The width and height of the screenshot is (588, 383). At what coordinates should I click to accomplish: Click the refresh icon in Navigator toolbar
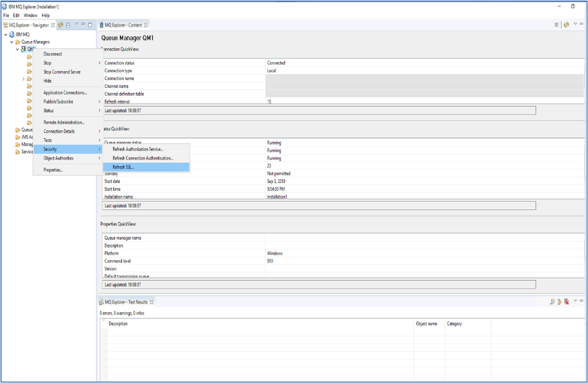coord(61,25)
